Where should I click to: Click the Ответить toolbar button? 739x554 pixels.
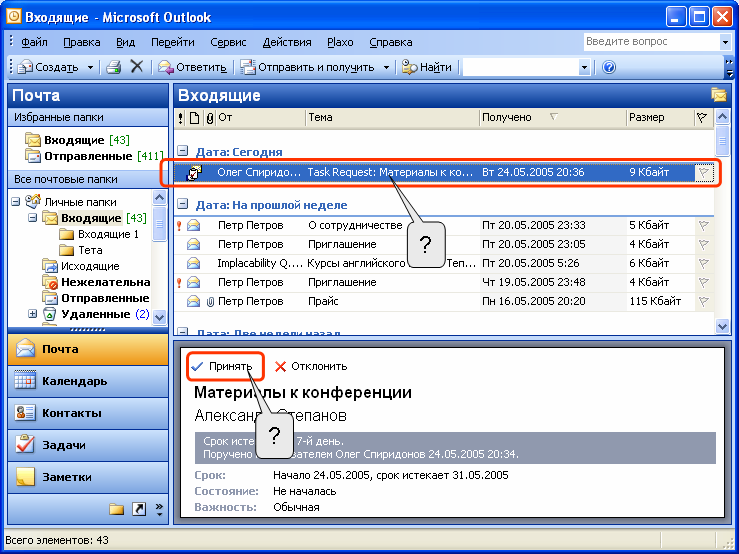tap(192, 67)
